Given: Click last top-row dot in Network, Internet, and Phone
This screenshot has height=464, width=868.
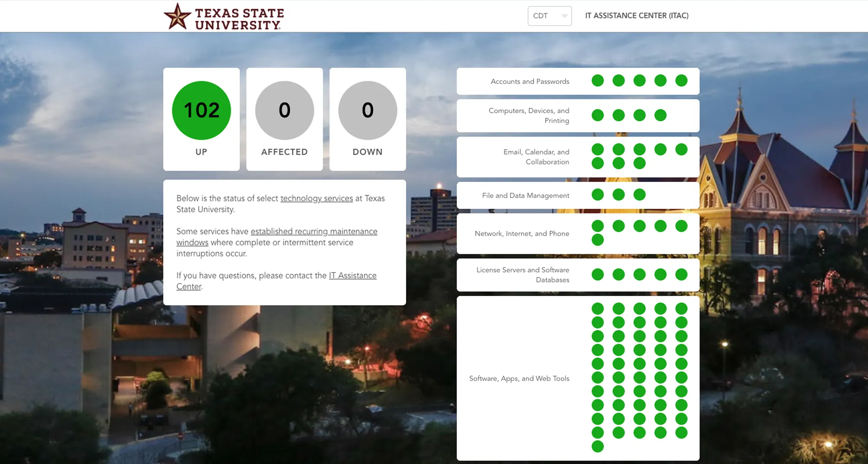Looking at the screenshot, I should click(681, 226).
